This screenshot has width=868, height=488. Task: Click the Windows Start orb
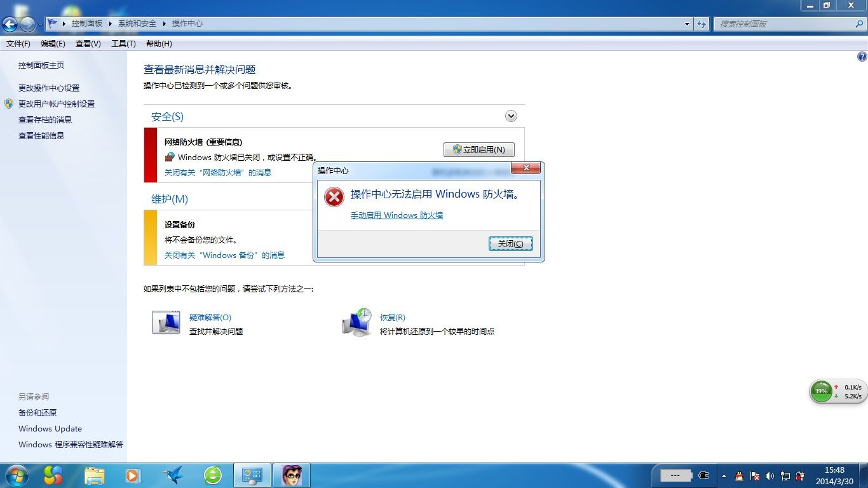16,475
